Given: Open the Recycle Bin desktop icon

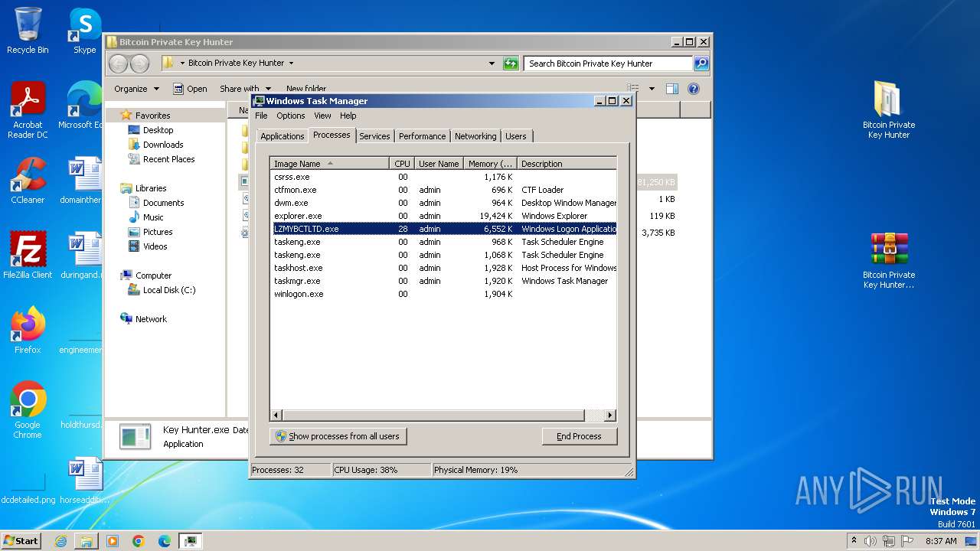Looking at the screenshot, I should click(x=28, y=31).
